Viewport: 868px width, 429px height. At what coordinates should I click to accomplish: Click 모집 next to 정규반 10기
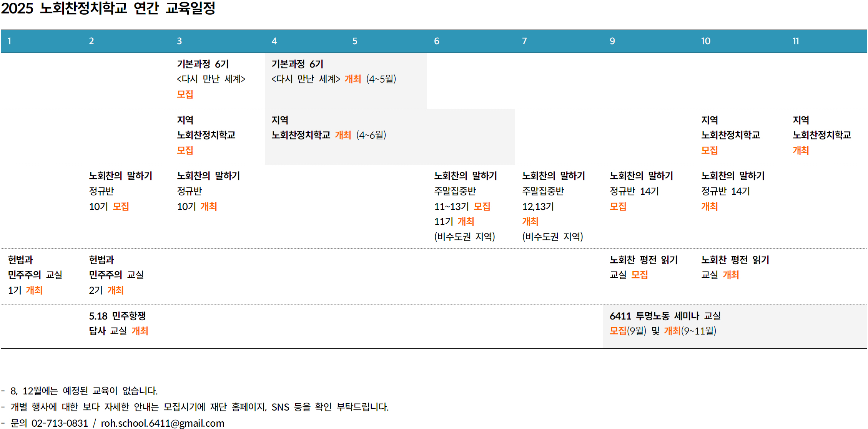(x=121, y=207)
